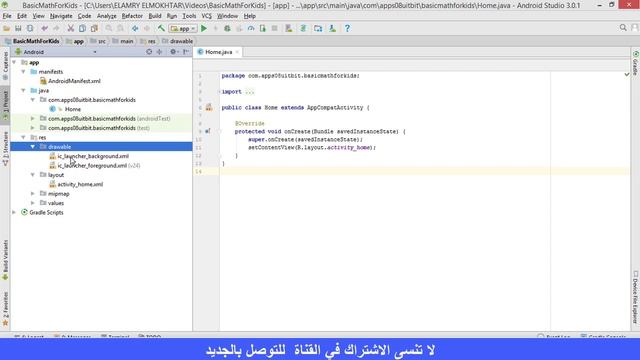Click Sync Project with Gradle Files icon
This screenshot has height=360, width=640.
click(303, 28)
